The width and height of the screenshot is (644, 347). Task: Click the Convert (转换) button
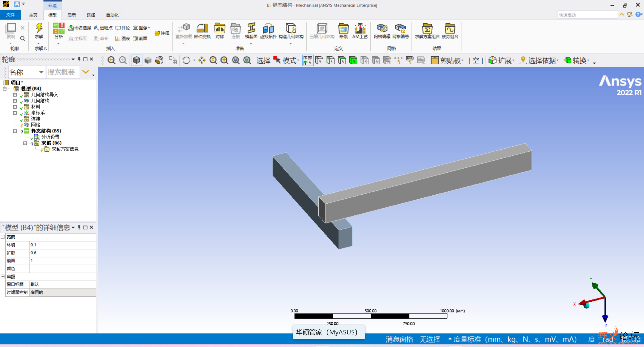pos(576,60)
